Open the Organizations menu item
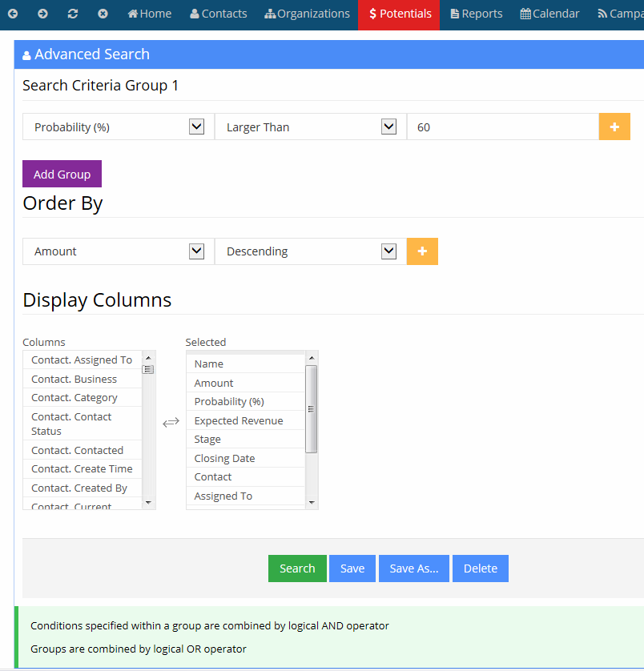Viewport: 644px width, 671px height. 307,14
